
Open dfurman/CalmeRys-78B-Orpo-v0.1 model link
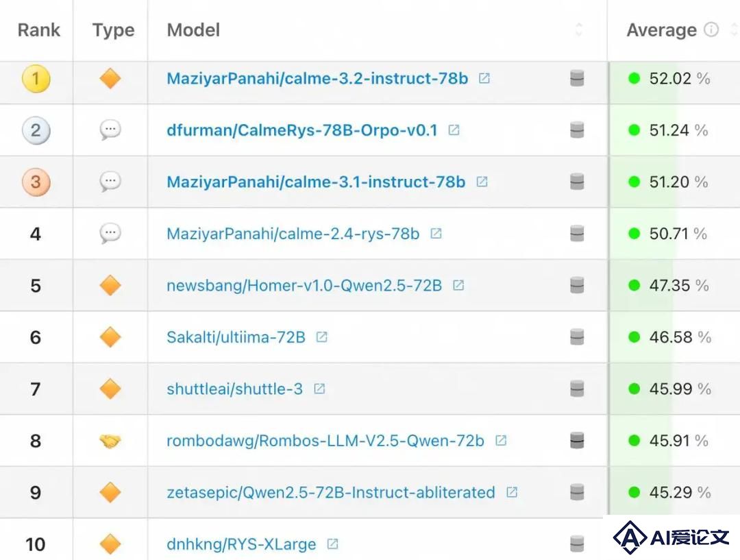click(x=302, y=130)
